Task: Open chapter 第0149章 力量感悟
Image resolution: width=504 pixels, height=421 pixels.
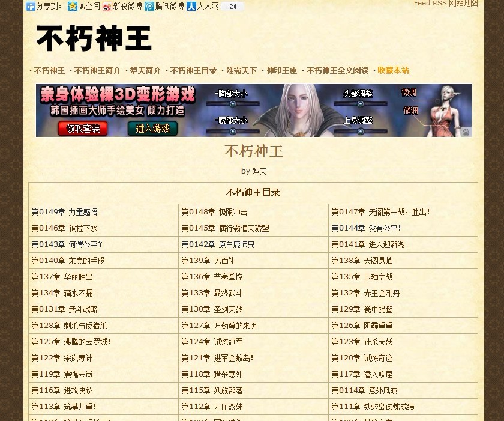Action: pyautogui.click(x=64, y=211)
